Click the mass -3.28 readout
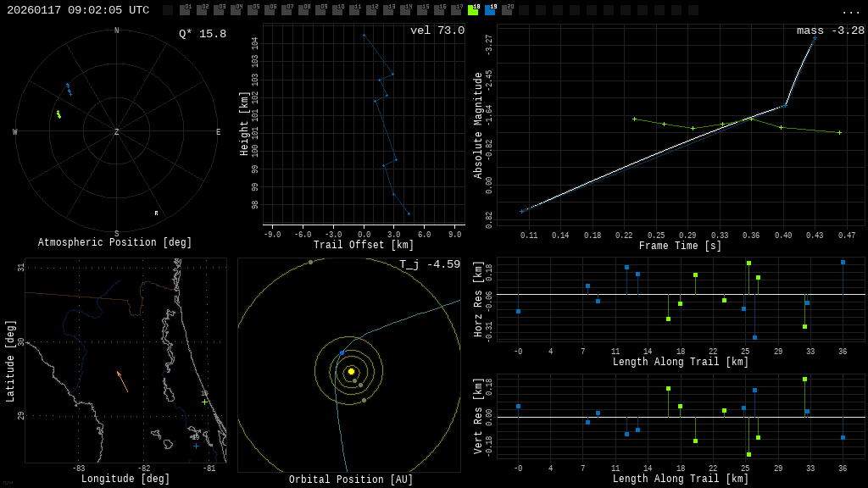This screenshot has width=868, height=488. 831,30
